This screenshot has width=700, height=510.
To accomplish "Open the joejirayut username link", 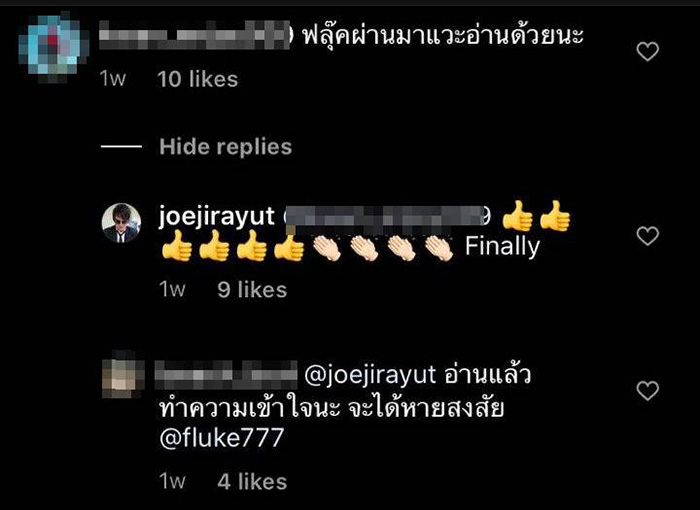I will click(x=217, y=217).
